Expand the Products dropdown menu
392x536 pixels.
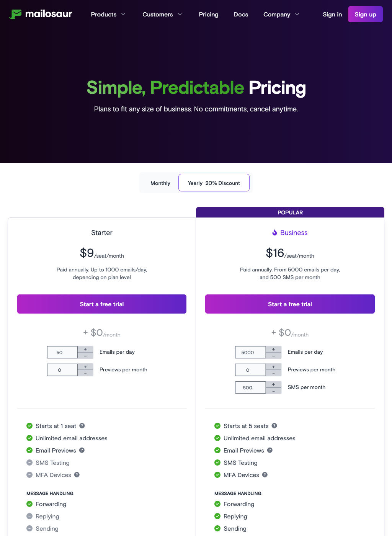coord(108,15)
